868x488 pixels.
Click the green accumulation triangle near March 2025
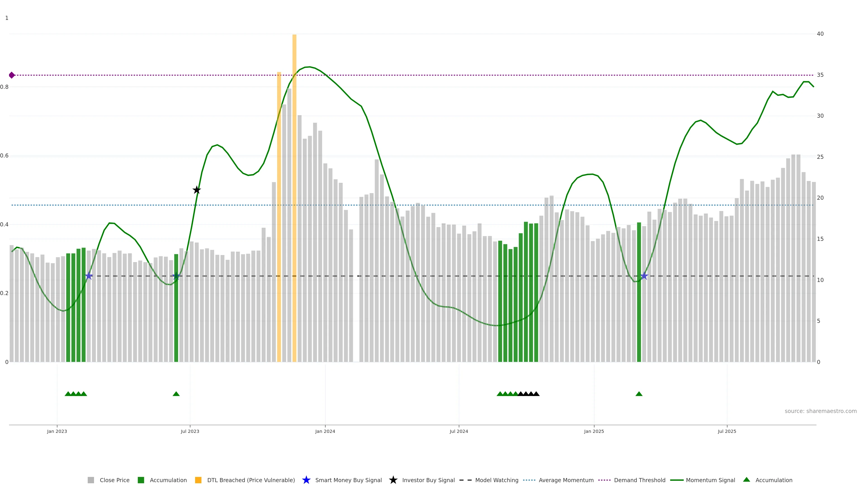pos(639,394)
